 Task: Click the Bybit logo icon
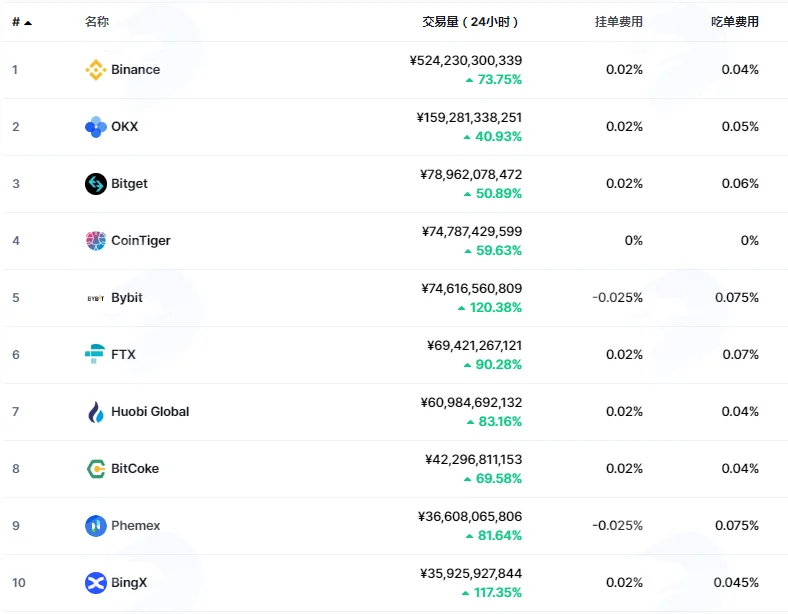click(95, 298)
